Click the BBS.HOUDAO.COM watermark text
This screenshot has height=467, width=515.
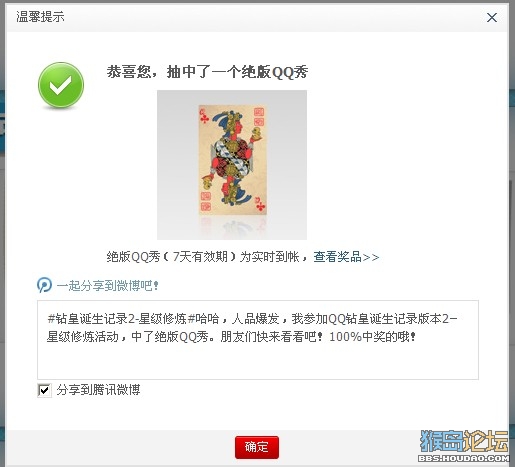[x=464, y=458]
